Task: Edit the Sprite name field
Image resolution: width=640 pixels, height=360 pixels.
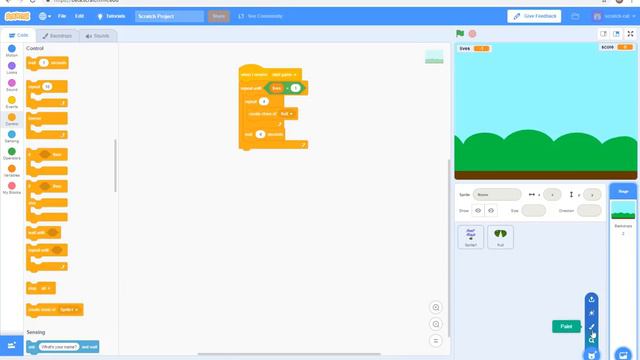Action: [x=497, y=195]
